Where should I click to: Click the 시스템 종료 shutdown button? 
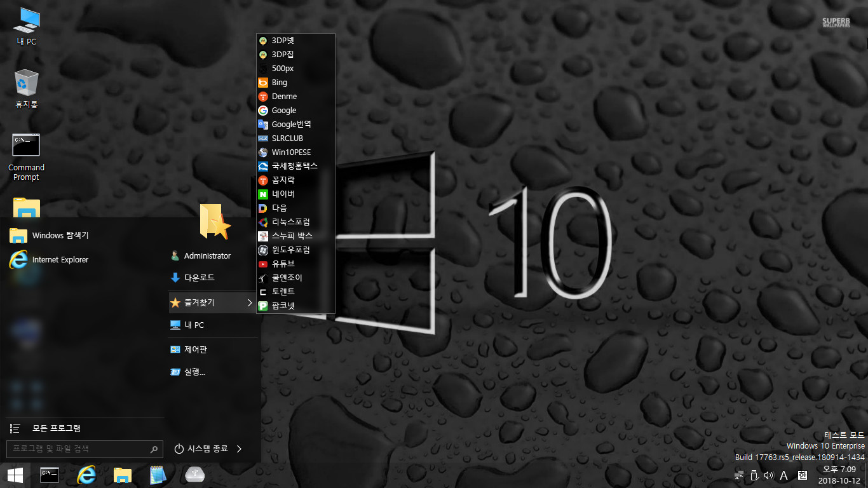(x=201, y=449)
